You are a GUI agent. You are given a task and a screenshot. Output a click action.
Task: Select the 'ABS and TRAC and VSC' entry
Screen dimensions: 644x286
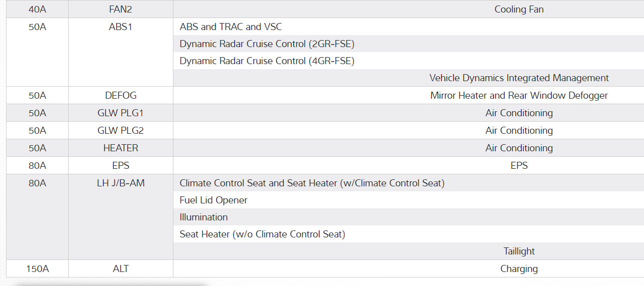(231, 27)
